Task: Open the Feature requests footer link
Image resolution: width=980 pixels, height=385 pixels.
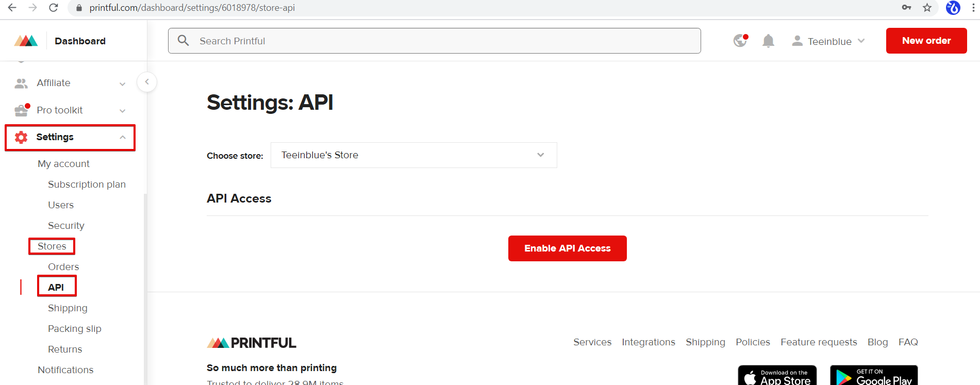Action: (x=819, y=342)
